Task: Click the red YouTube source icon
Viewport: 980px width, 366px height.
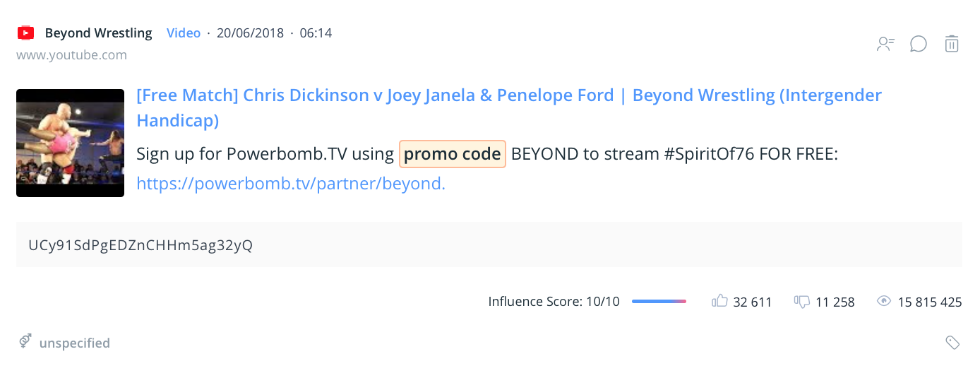Action: (x=26, y=33)
